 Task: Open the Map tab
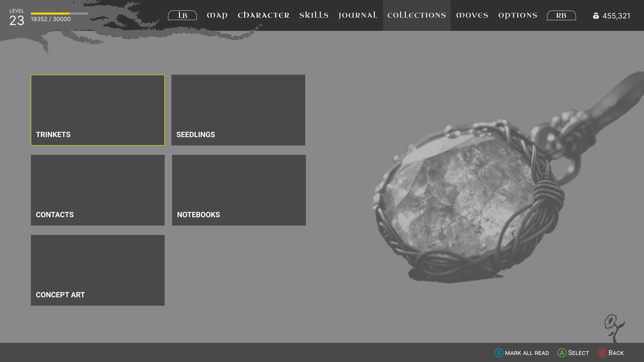(x=217, y=15)
